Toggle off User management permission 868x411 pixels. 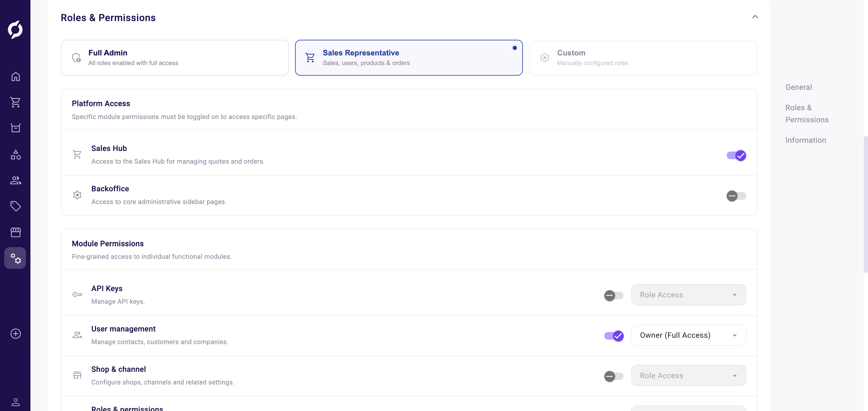click(x=613, y=336)
